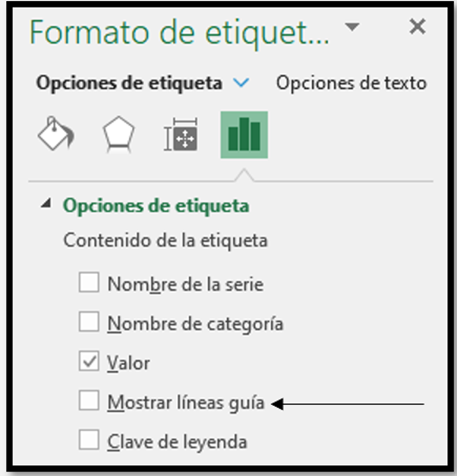Click the green Opciones de etiqueta section header
The width and height of the screenshot is (457, 476).
[156, 206]
